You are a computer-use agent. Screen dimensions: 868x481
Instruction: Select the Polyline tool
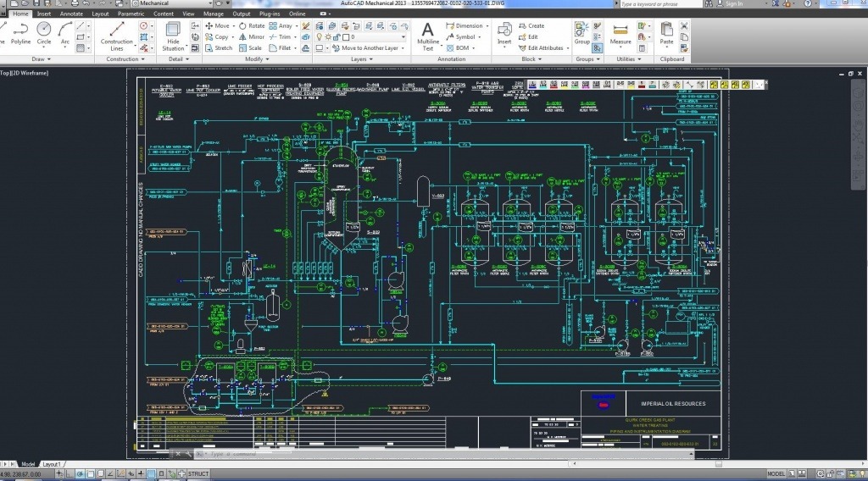20,33
